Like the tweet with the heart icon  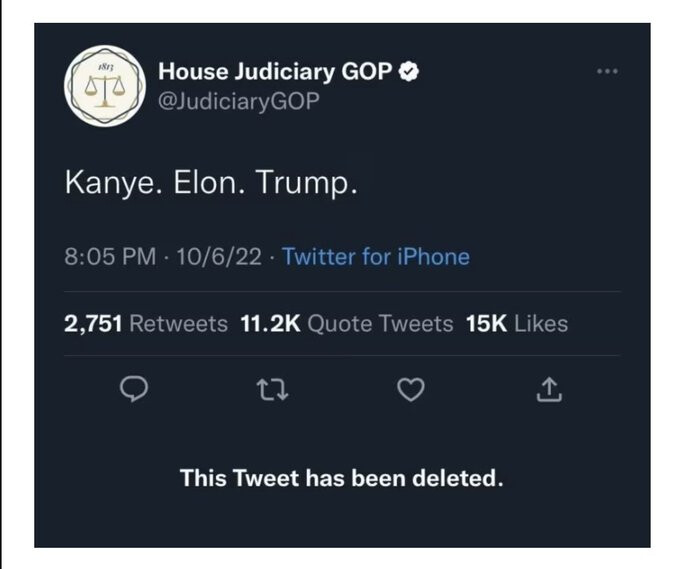[x=411, y=389]
